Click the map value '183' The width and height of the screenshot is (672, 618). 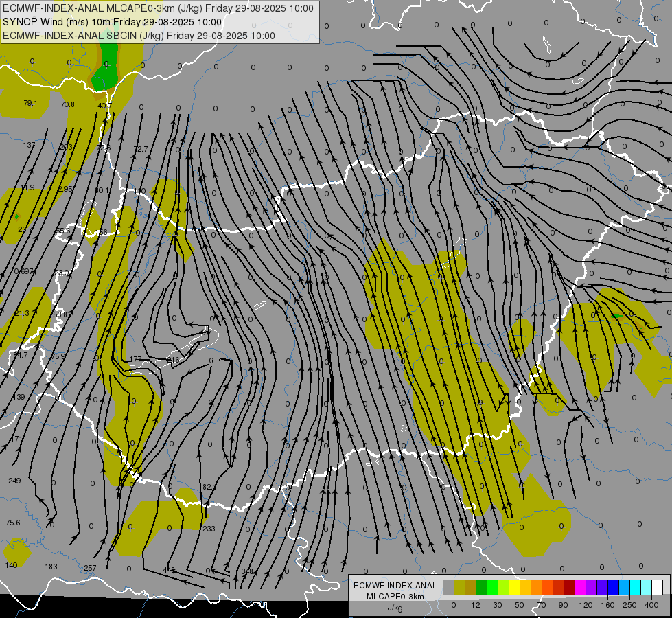tap(51, 566)
